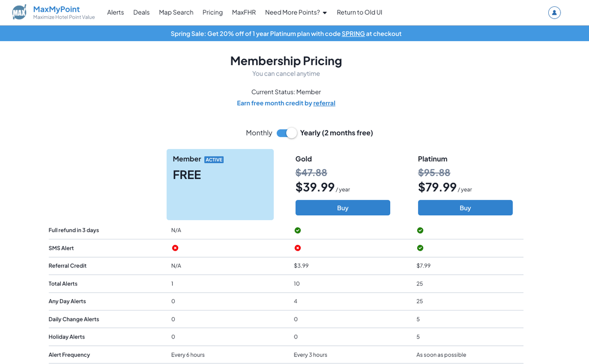Open the MaxFHR navigation item
Screen dimensions: 589x364
coord(243,12)
